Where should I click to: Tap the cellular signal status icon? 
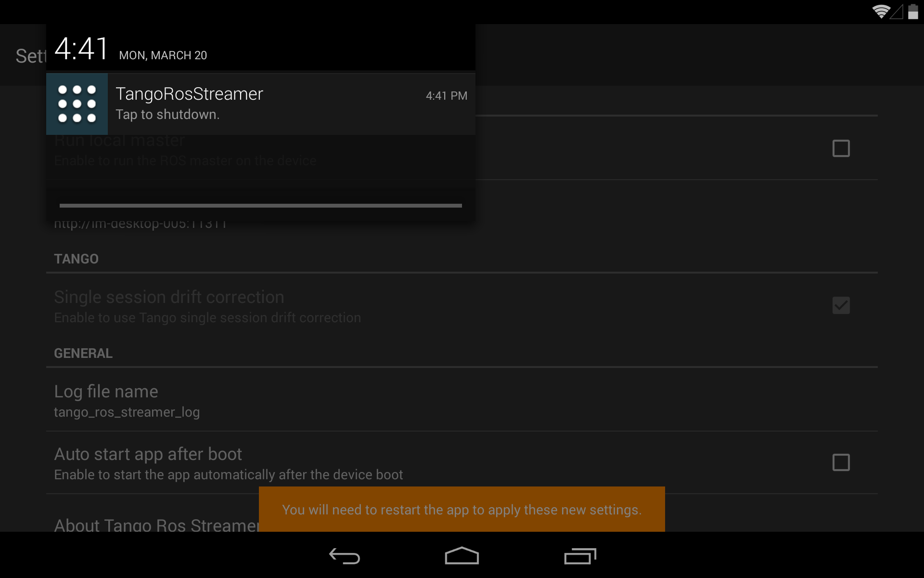coord(896,12)
